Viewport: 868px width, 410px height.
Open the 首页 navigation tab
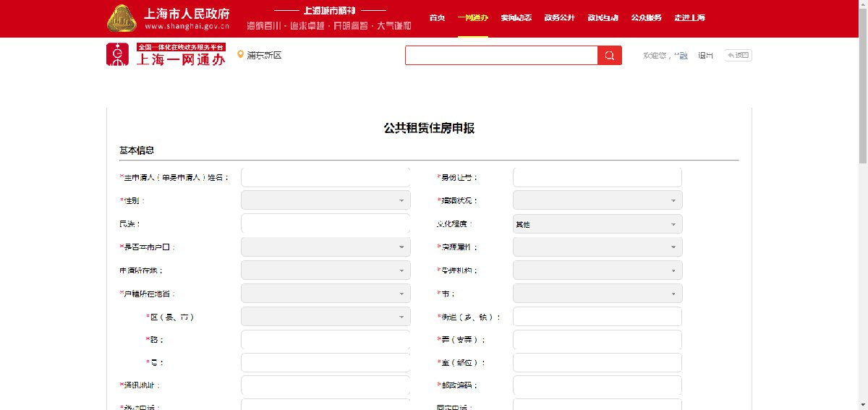coord(437,18)
